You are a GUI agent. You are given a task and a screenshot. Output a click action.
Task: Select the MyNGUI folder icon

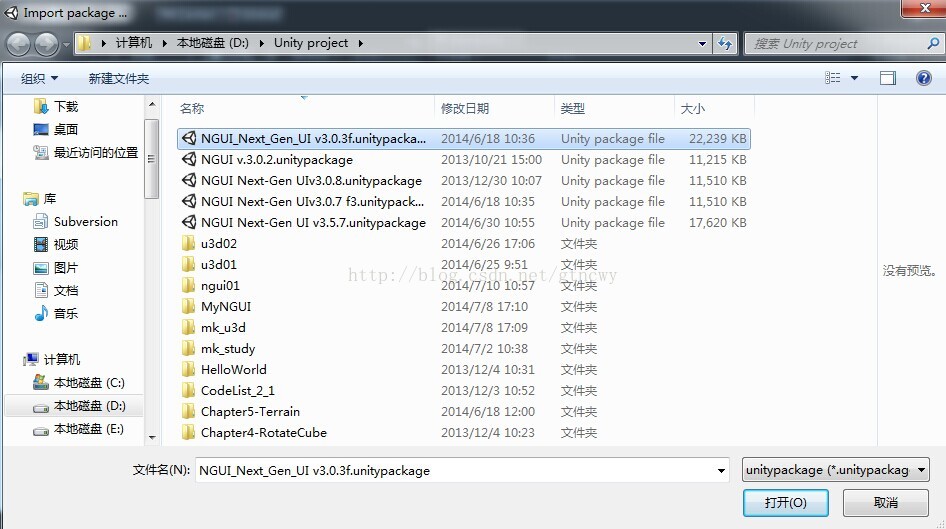pos(189,306)
